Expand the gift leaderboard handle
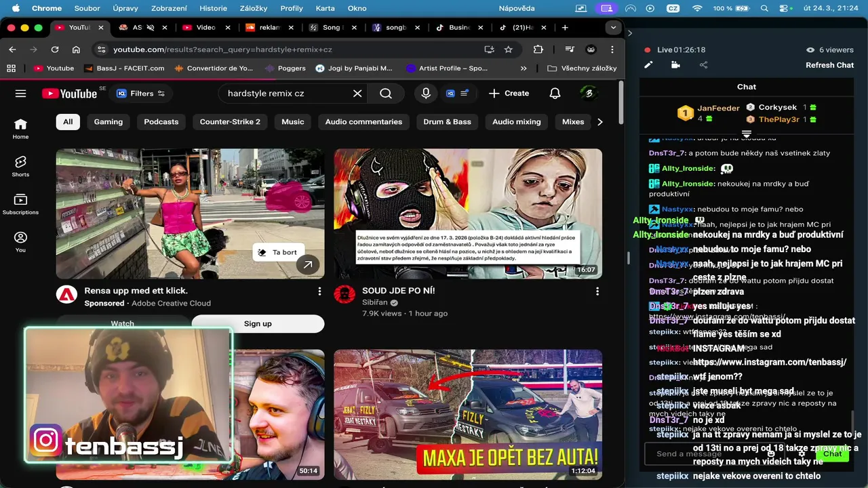The height and width of the screenshot is (488, 868). 747,134
